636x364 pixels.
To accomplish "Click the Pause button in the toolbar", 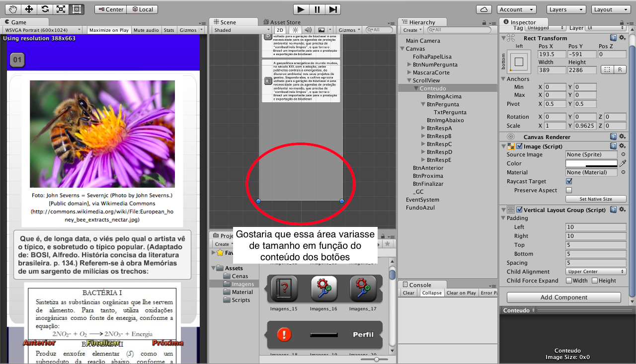I will click(317, 9).
